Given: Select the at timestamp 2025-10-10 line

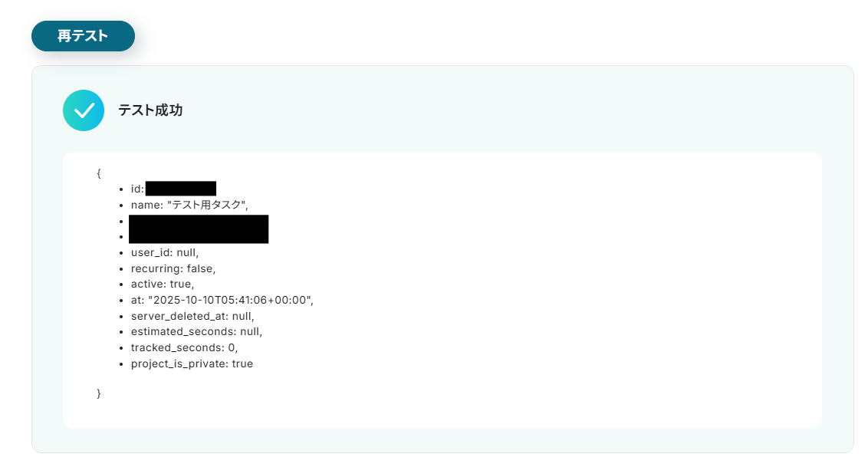Looking at the screenshot, I should tap(222, 300).
